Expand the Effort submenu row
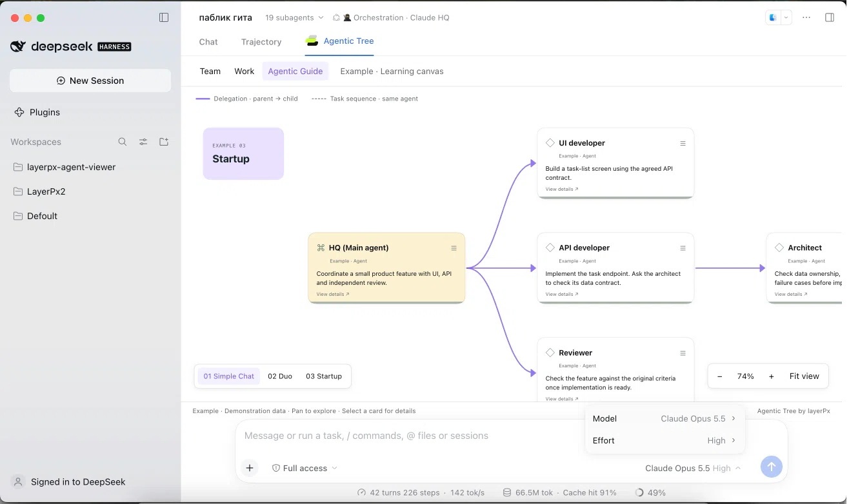Image resolution: width=849 pixels, height=504 pixels. tap(664, 441)
